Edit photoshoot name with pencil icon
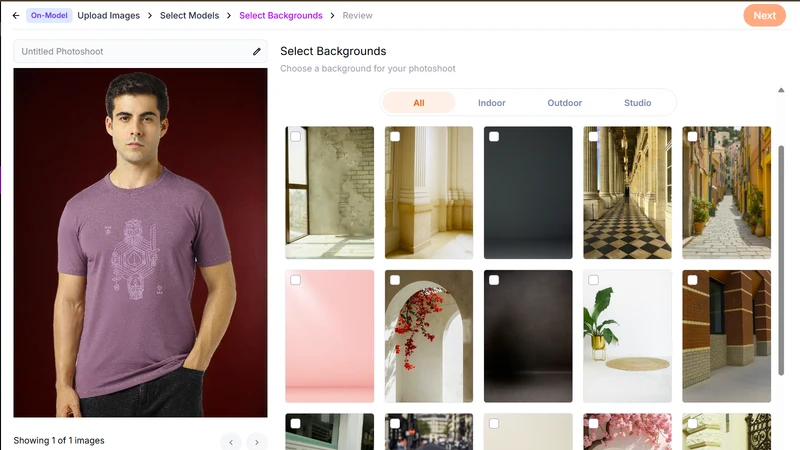This screenshot has width=800, height=450. coord(257,52)
